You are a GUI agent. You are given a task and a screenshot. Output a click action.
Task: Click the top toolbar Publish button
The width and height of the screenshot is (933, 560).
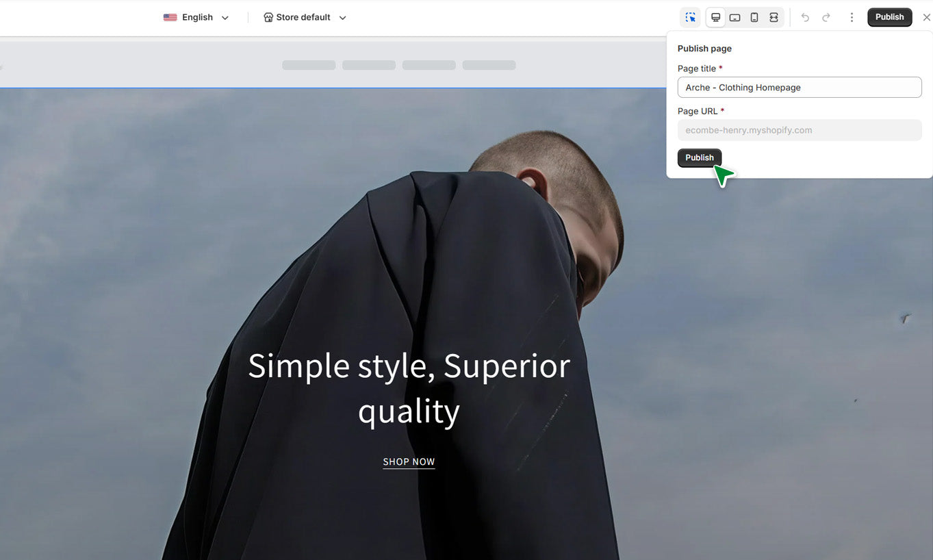(x=889, y=17)
